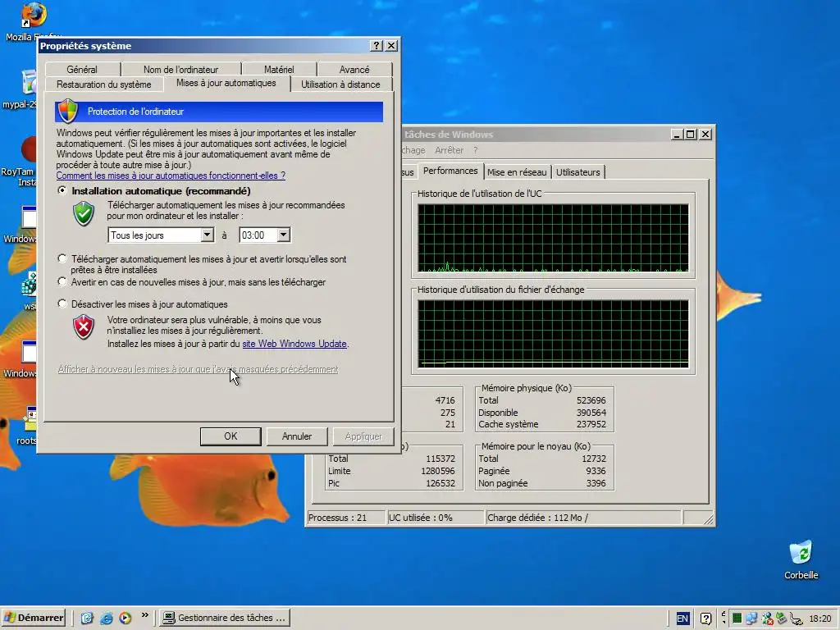The width and height of the screenshot is (840, 630).
Task: Click the help question mark in Propriétés système title bar
Action: tap(377, 46)
